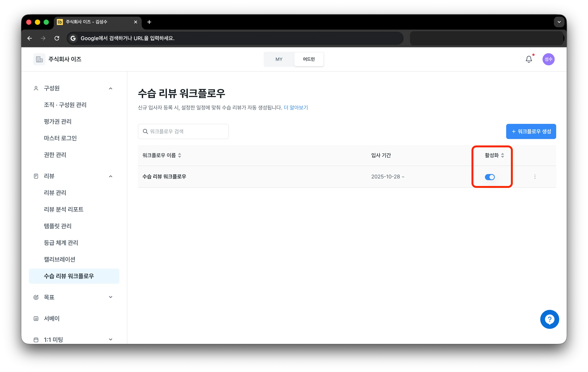
Task: Expand the 1:1 미팅 sidebar section
Action: 111,340
